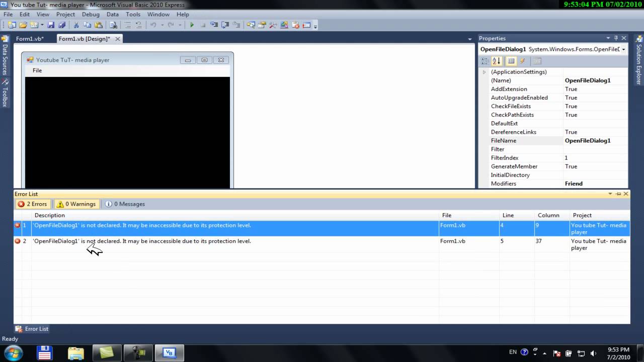
Task: Toggle Categorized view in Properties panel
Action: pos(485,61)
